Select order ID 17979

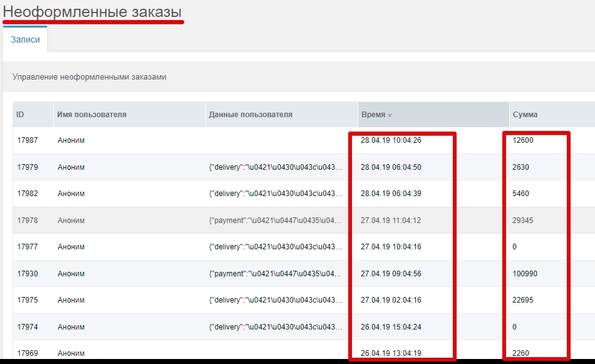click(28, 167)
